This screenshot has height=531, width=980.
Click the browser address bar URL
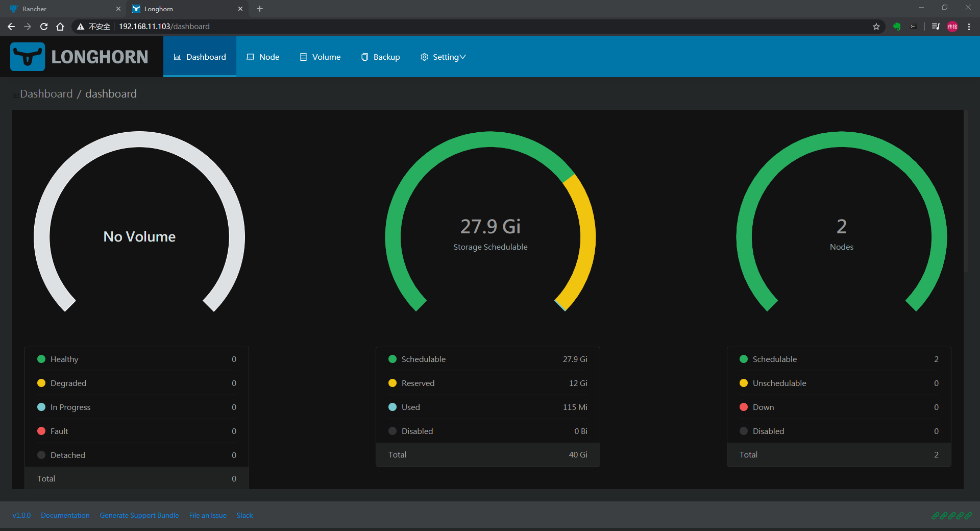(164, 27)
